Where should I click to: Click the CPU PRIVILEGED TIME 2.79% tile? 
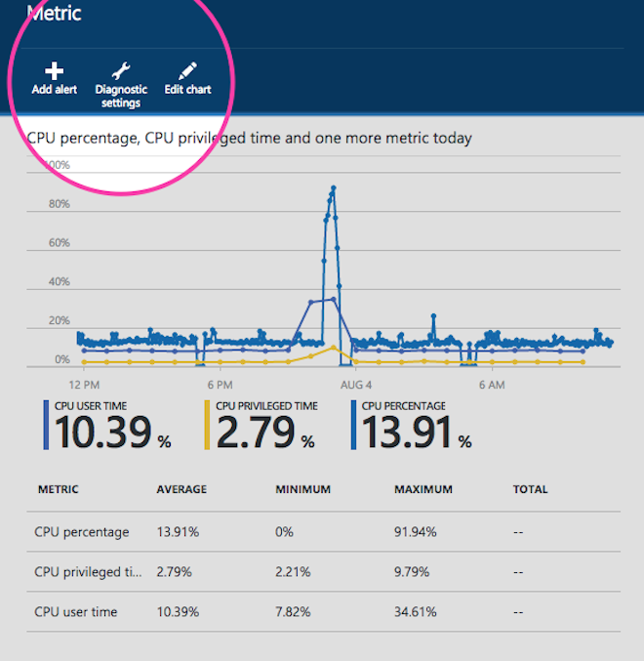click(x=261, y=426)
